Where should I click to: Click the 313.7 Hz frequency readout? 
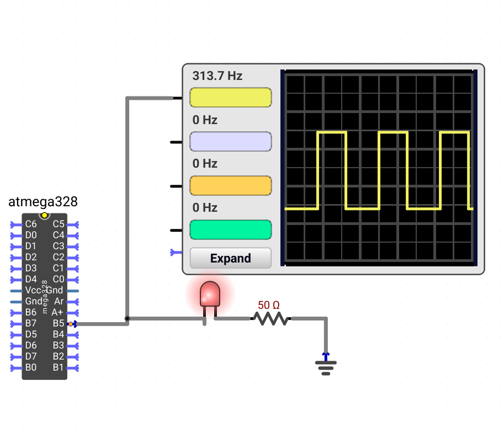217,76
